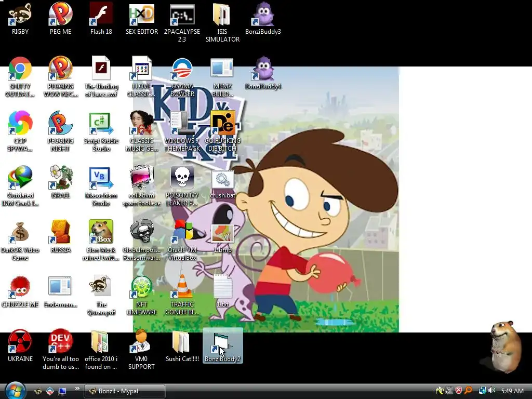The height and width of the screenshot is (399, 532).
Task: Select collabvm spam tool.exe
Action: [141, 187]
